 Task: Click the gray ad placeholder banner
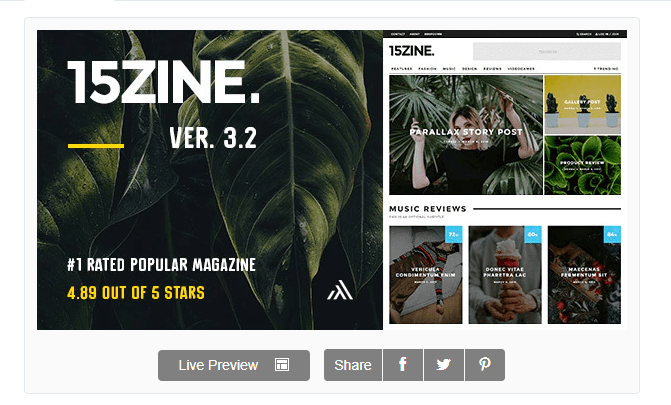[x=547, y=51]
